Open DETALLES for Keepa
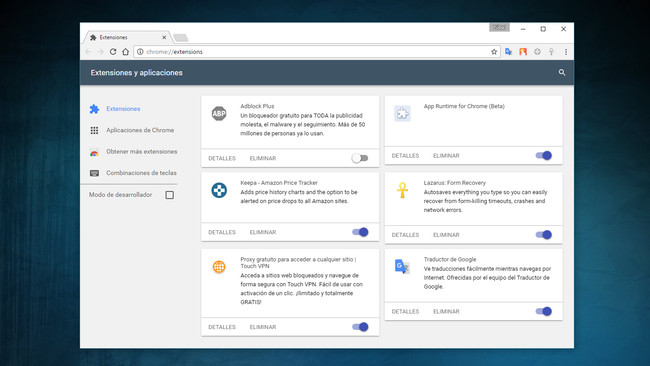Image resolution: width=650 pixels, height=366 pixels. 222,233
